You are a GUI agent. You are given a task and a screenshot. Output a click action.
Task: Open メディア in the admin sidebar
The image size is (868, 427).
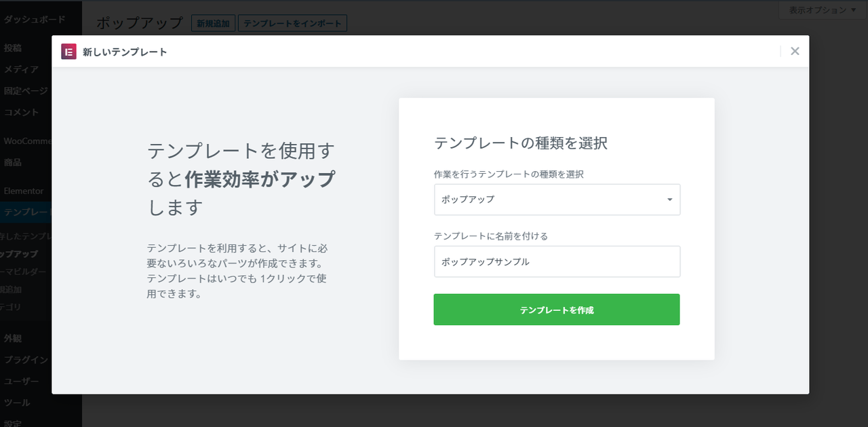tap(21, 69)
